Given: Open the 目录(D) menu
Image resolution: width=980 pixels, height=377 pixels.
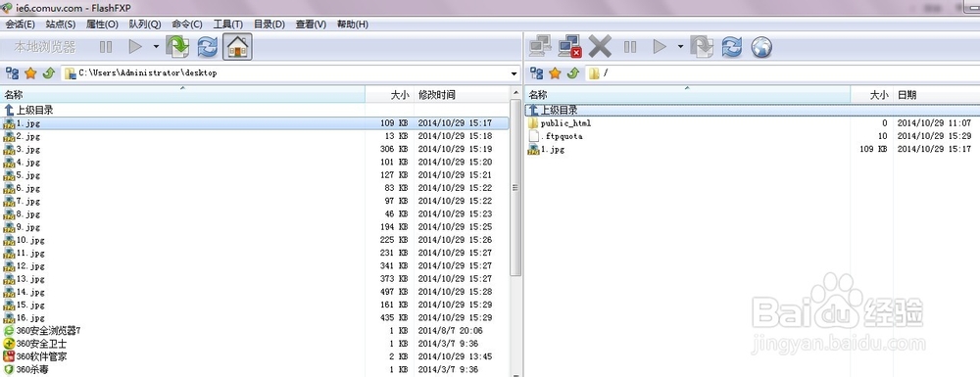Looking at the screenshot, I should coord(269,24).
